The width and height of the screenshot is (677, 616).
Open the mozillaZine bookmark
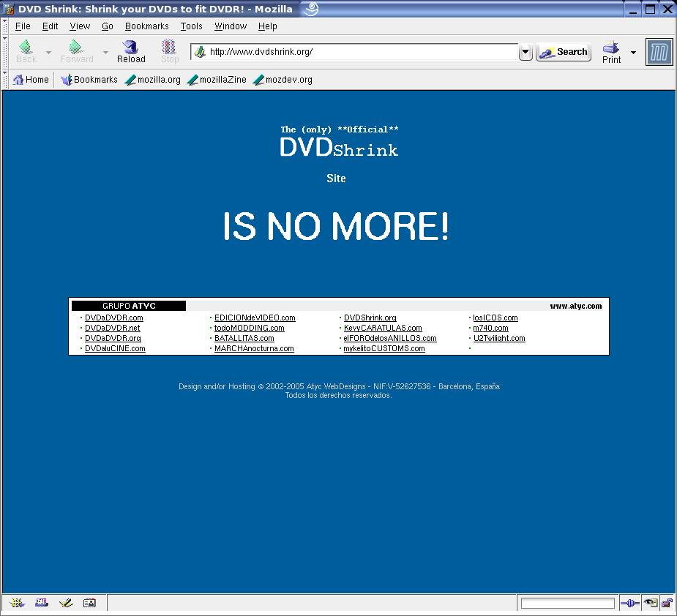(217, 80)
